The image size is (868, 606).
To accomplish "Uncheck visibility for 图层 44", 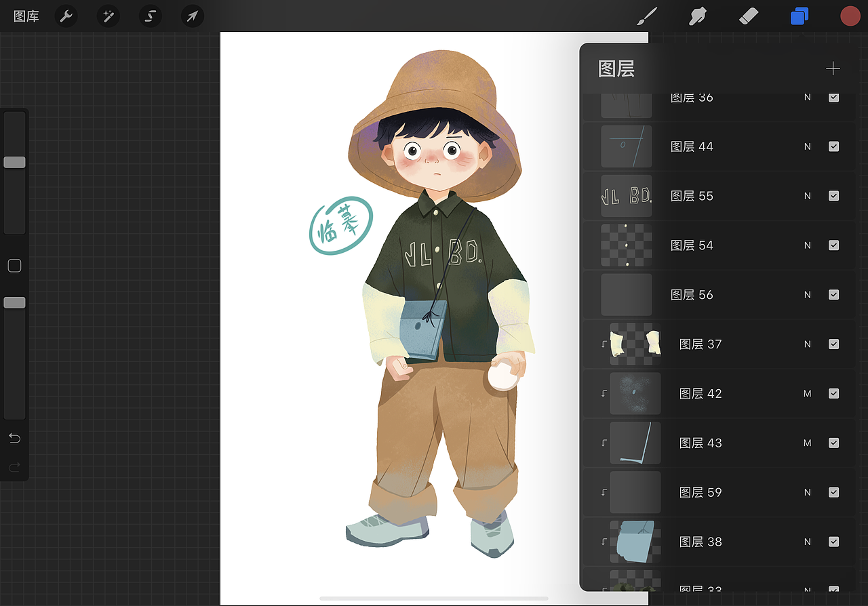I will click(833, 146).
